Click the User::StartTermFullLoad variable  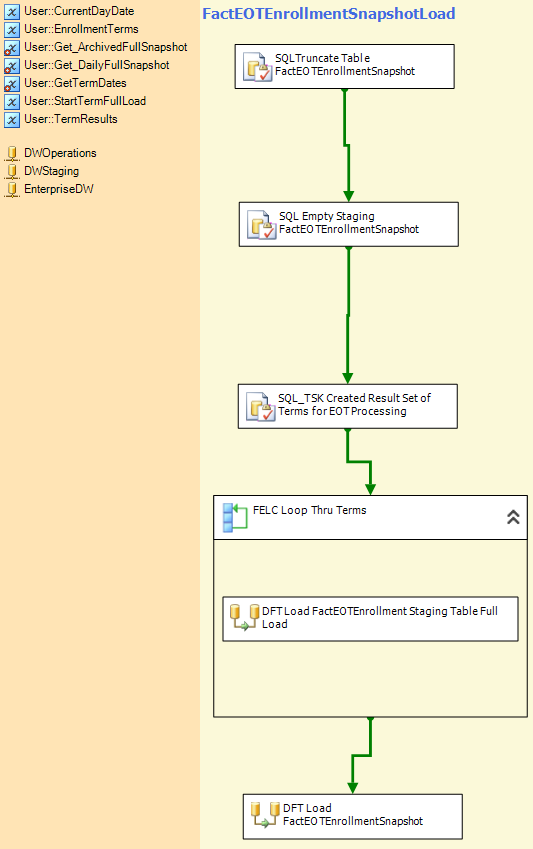tap(85, 101)
